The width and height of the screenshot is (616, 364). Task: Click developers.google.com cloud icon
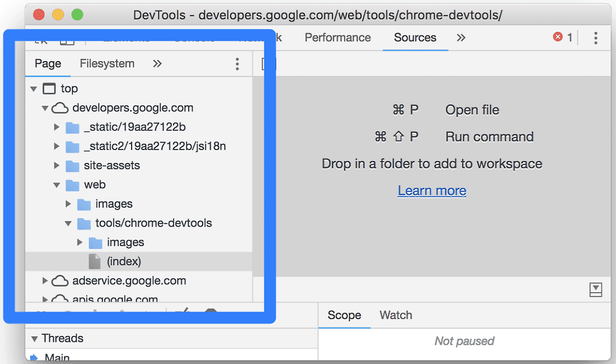[60, 108]
